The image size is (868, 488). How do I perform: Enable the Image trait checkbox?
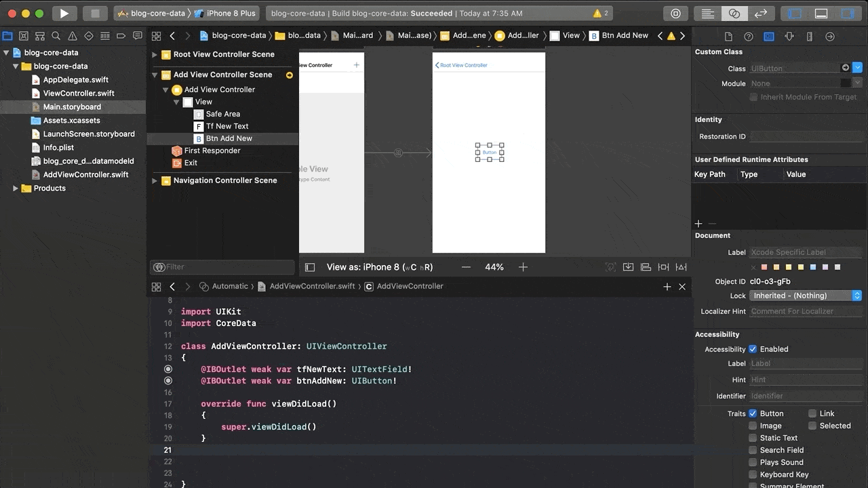tap(753, 426)
